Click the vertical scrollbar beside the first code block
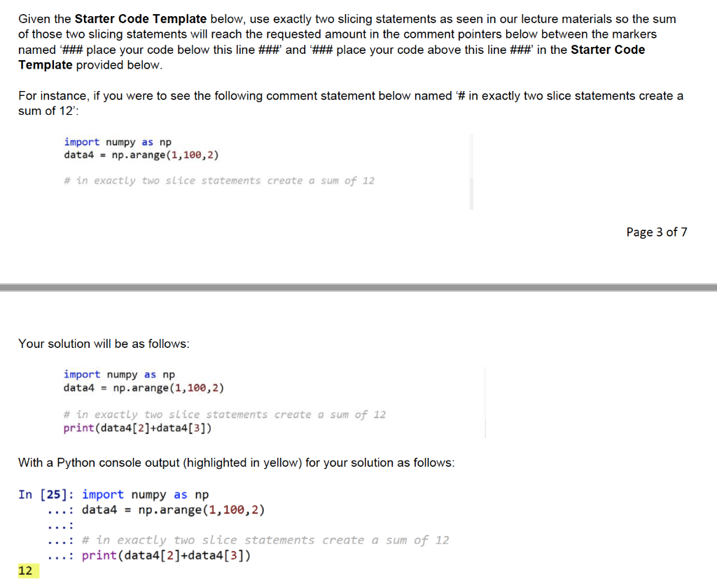717x588 pixels. click(x=471, y=171)
